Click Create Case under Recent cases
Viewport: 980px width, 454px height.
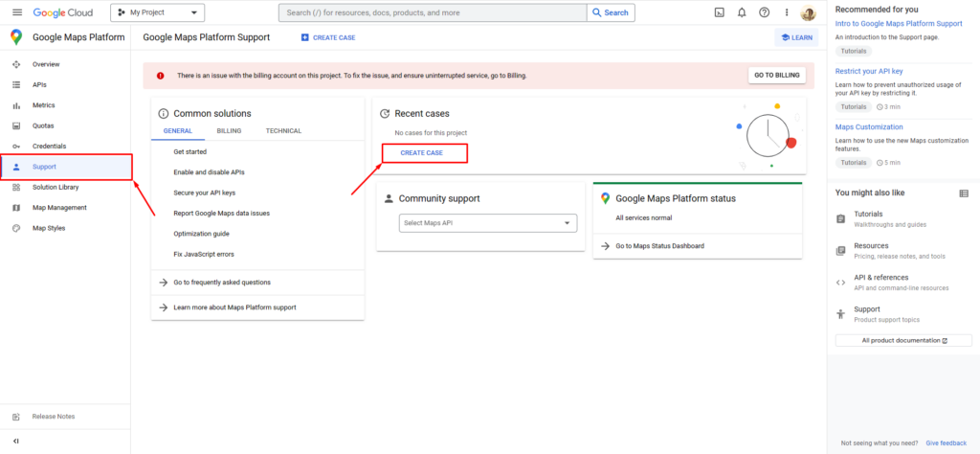421,153
